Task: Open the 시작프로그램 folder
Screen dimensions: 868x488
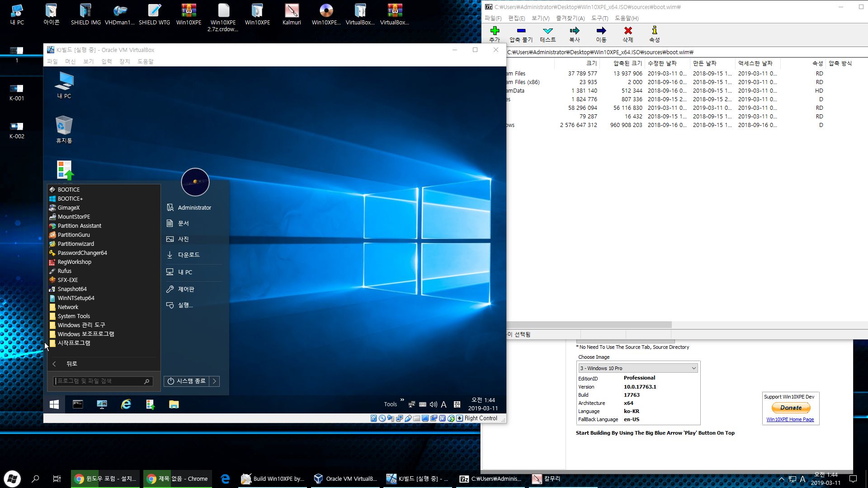Action: tap(74, 343)
